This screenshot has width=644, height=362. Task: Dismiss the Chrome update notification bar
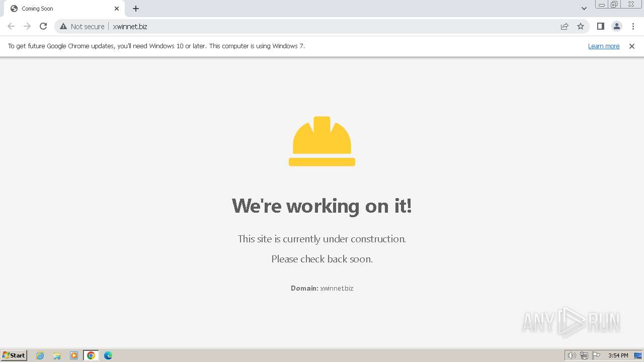click(632, 46)
